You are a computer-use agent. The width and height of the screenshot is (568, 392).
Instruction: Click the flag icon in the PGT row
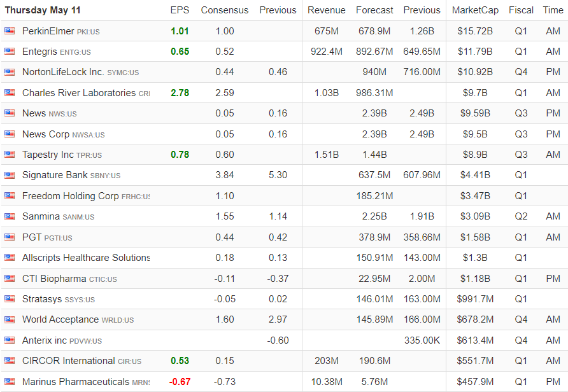pos(10,237)
